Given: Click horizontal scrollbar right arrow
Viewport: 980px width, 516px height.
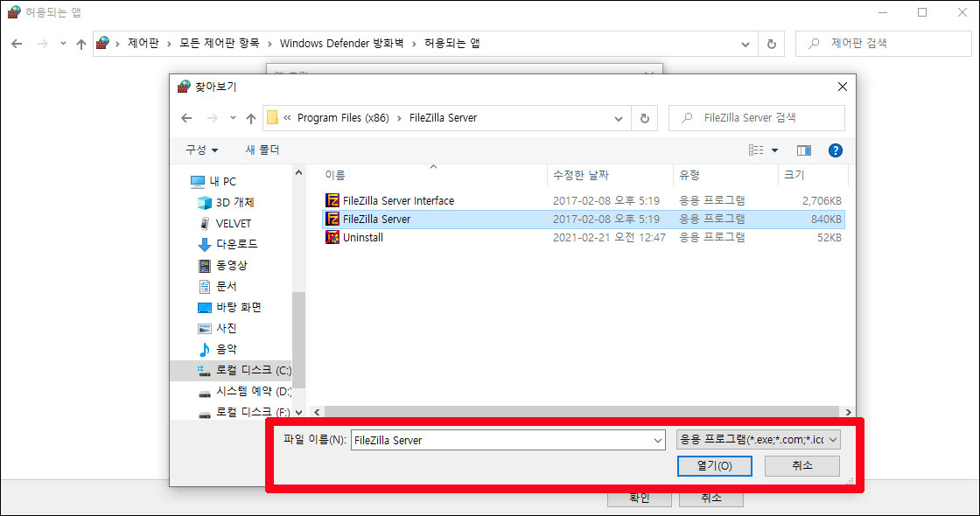Looking at the screenshot, I should (x=848, y=412).
